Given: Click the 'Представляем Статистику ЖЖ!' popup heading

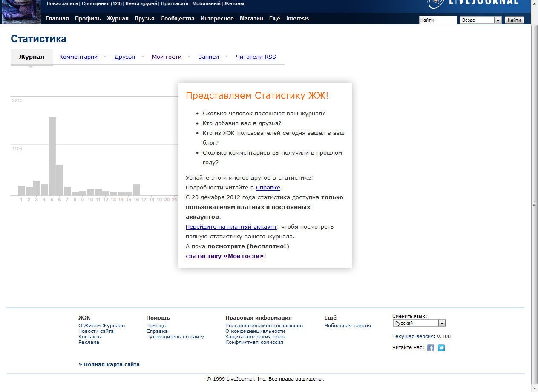Looking at the screenshot, I should pos(257,95).
